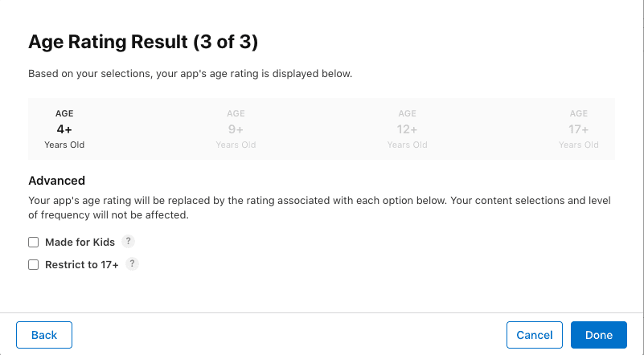
Task: Click "Years Old" caption under 4+
Action: [64, 145]
